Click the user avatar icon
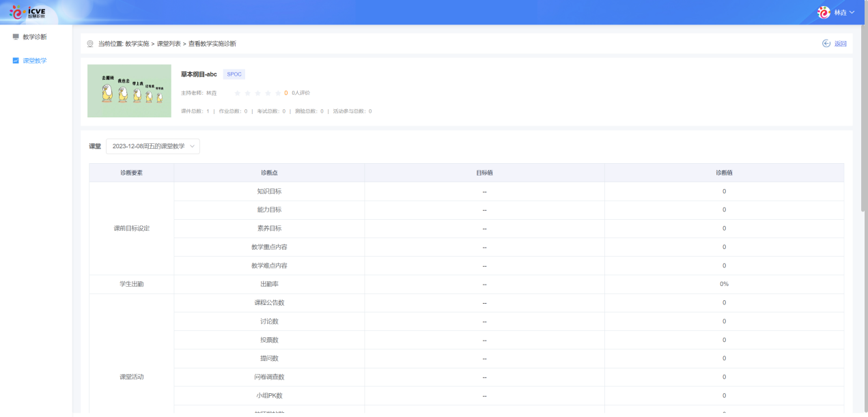Screen dimensions: 868x417 824,12
